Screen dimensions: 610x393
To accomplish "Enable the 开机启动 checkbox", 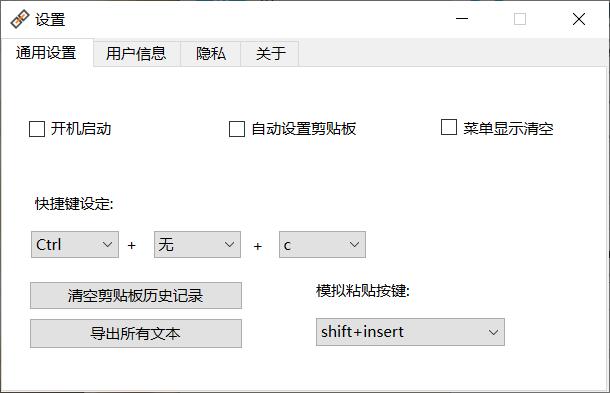I will point(37,129).
